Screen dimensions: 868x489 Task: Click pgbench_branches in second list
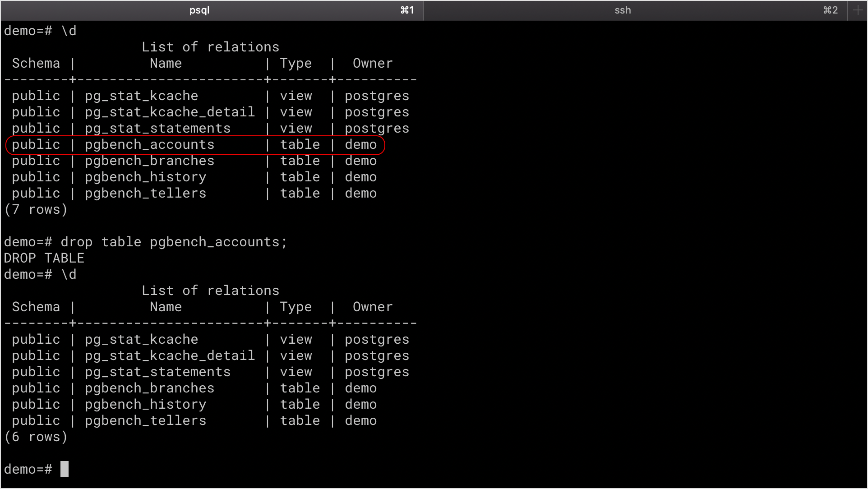(149, 388)
